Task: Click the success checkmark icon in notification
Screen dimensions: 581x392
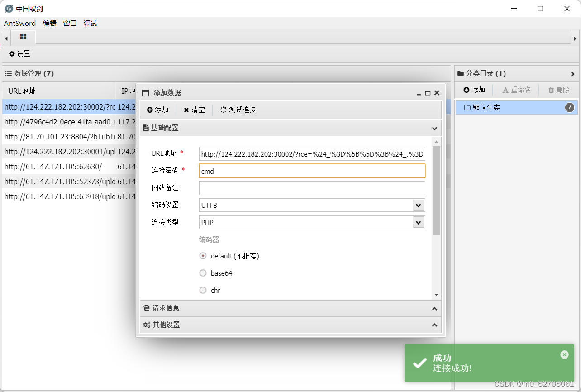Action: click(x=420, y=363)
